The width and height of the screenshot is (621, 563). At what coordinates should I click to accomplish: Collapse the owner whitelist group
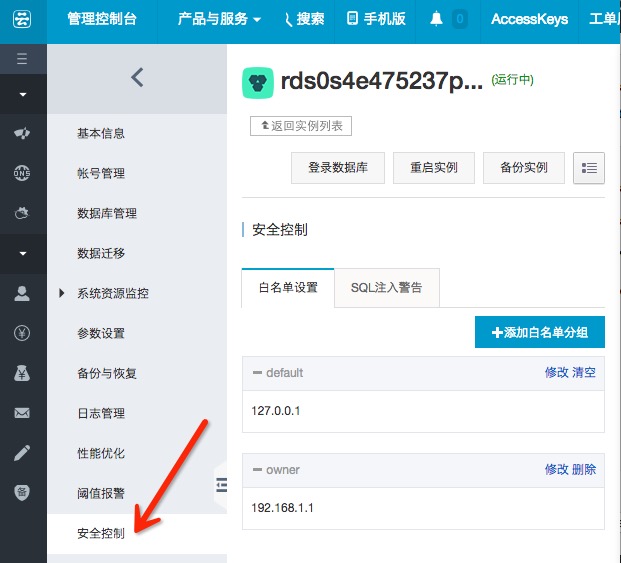point(257,470)
